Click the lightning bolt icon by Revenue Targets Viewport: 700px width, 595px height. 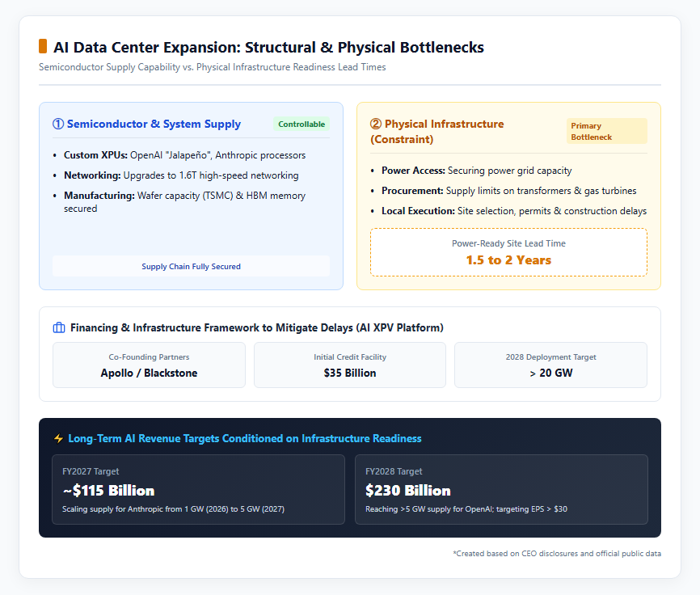pos(58,439)
